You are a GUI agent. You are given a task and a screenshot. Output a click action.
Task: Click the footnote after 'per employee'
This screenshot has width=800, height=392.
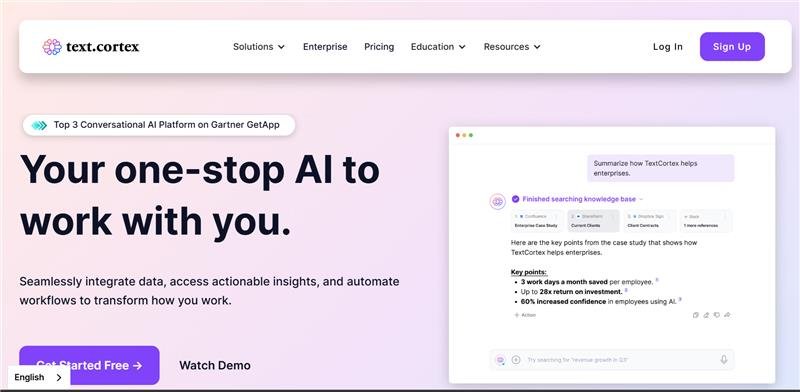[657, 280]
